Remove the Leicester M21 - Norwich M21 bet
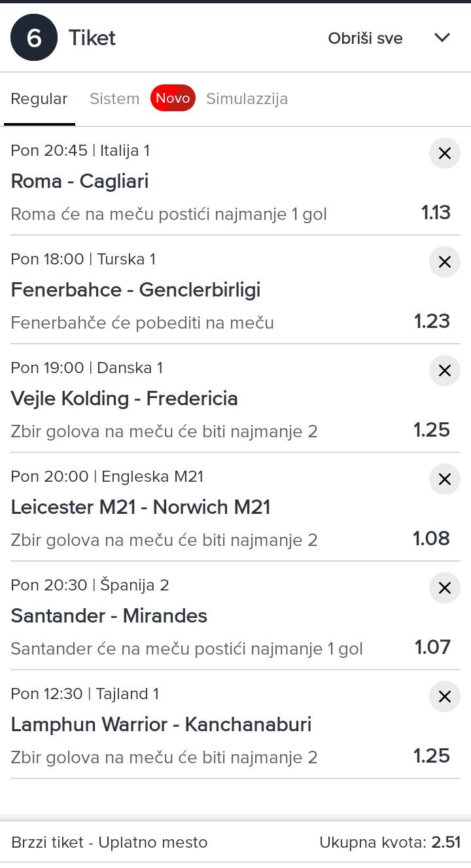The width and height of the screenshot is (471, 868). pyautogui.click(x=444, y=480)
